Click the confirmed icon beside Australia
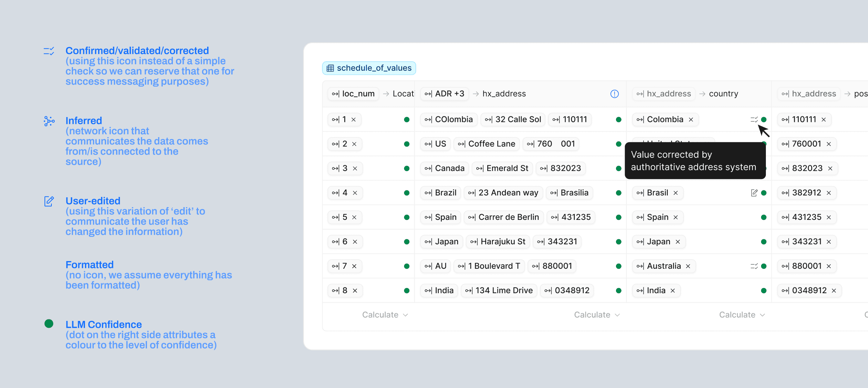The width and height of the screenshot is (868, 388). [x=754, y=266]
